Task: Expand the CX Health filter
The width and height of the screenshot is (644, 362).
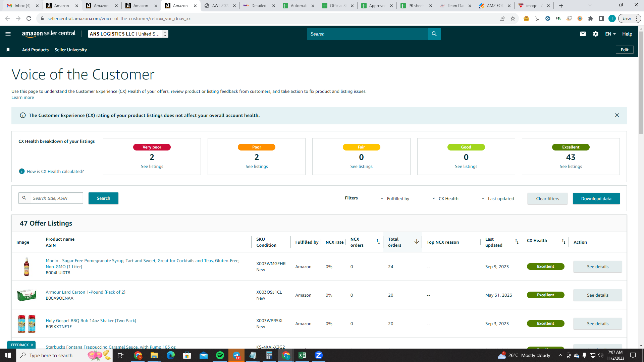Action: click(445, 198)
